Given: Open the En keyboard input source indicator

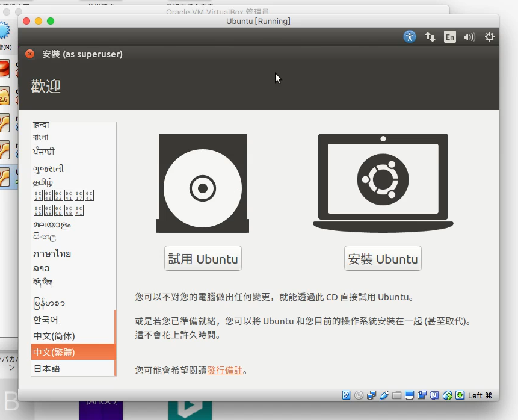Looking at the screenshot, I should (x=449, y=37).
